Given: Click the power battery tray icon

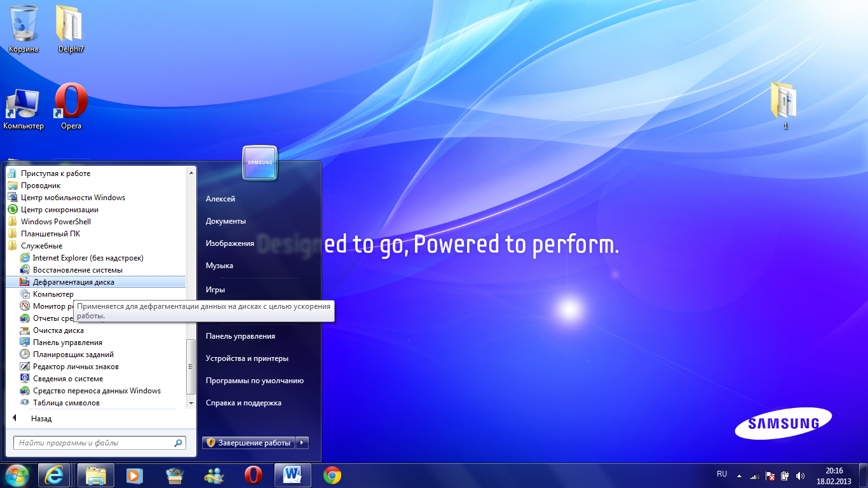Looking at the screenshot, I should (785, 475).
